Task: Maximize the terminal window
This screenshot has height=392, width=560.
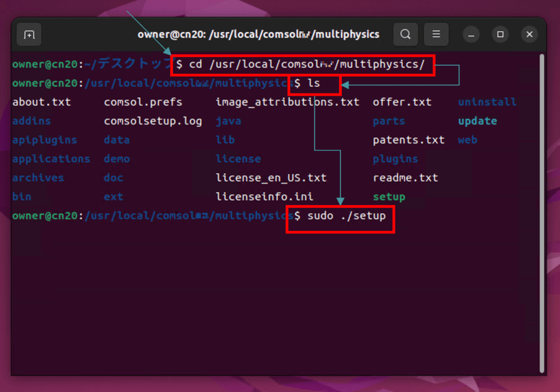Action: click(x=500, y=34)
